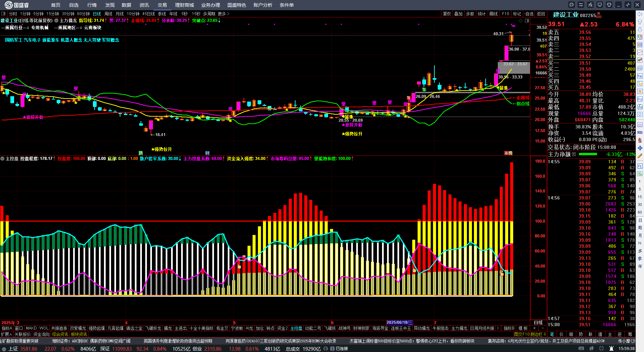This screenshot has width=644, height=352.
Task: Select the 主控盘 indicator tab
Action: 296,328
